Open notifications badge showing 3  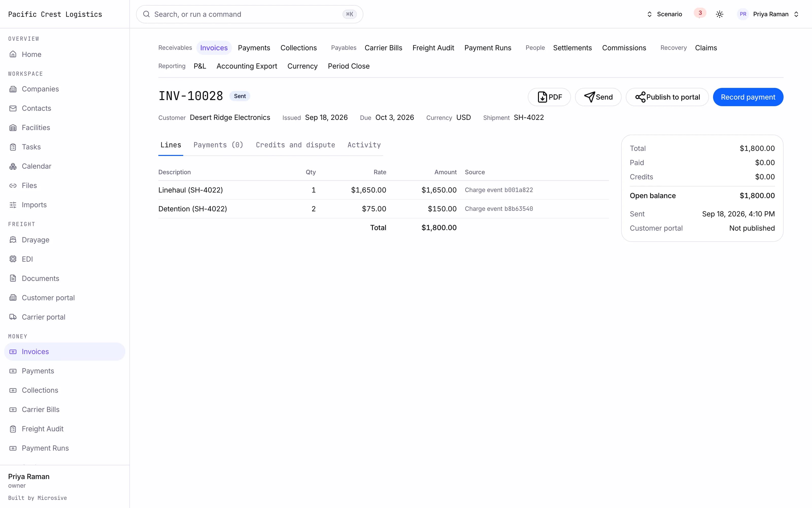(x=700, y=13)
